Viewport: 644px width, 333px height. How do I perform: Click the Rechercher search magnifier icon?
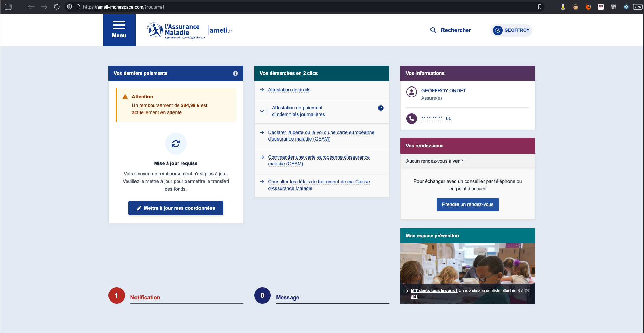click(x=433, y=30)
